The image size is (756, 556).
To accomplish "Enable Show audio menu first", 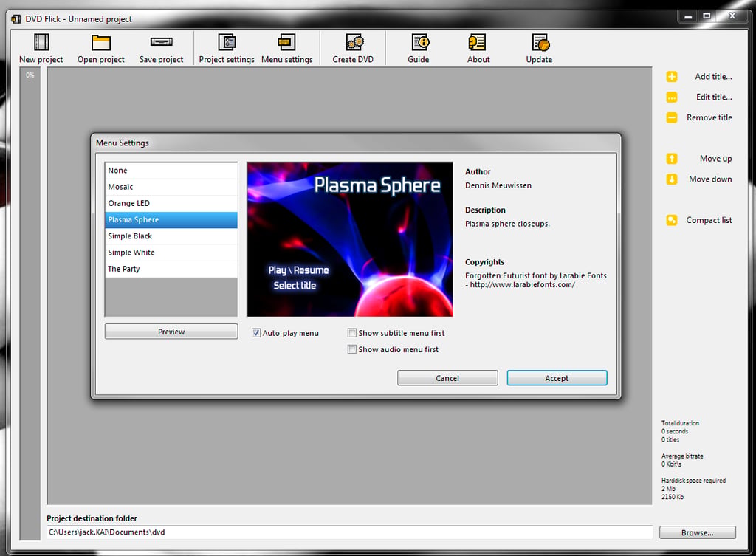I will [x=352, y=349].
